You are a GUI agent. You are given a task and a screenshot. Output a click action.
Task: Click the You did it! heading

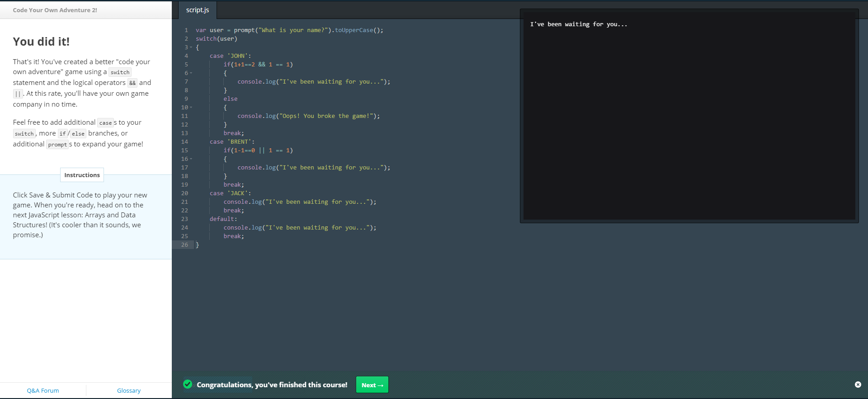(x=41, y=42)
